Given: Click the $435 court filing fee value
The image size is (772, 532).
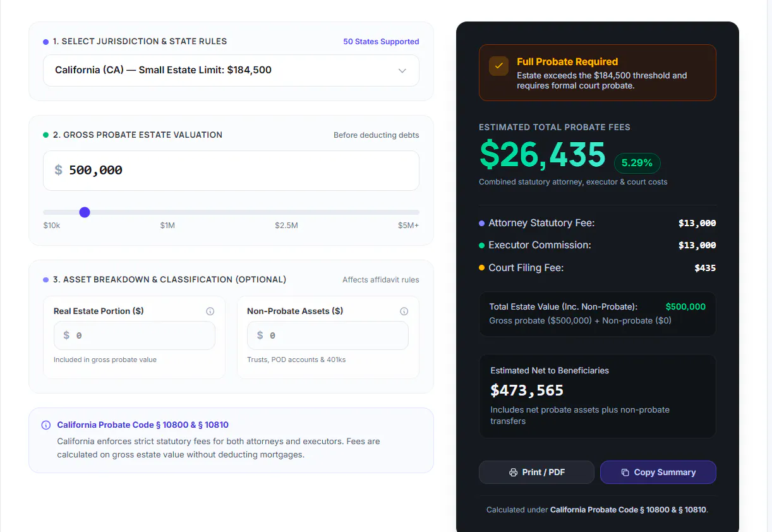Looking at the screenshot, I should (705, 268).
